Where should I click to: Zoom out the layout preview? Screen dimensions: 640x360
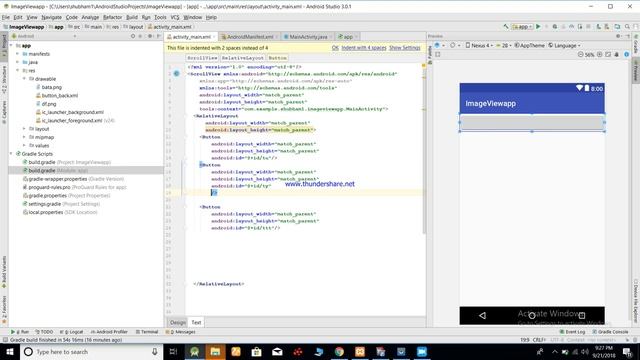click(580, 54)
